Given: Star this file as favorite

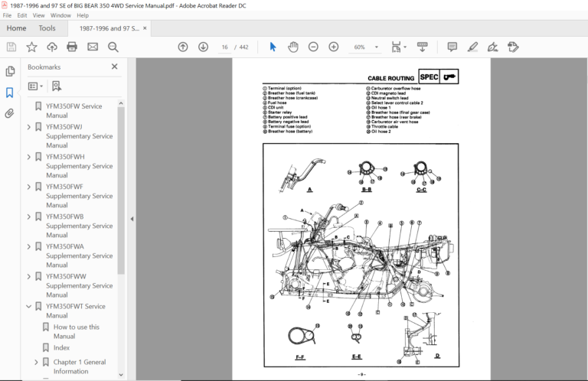Looking at the screenshot, I should [x=31, y=47].
